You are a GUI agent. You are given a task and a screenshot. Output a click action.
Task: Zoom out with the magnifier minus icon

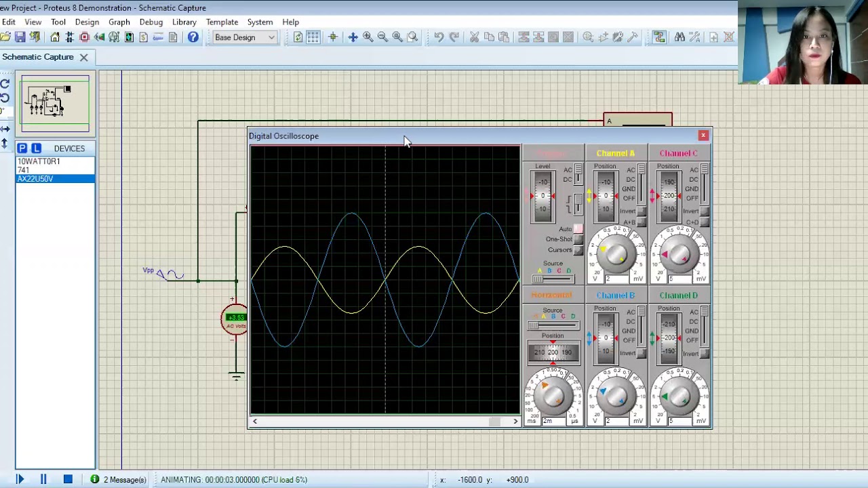coord(382,37)
